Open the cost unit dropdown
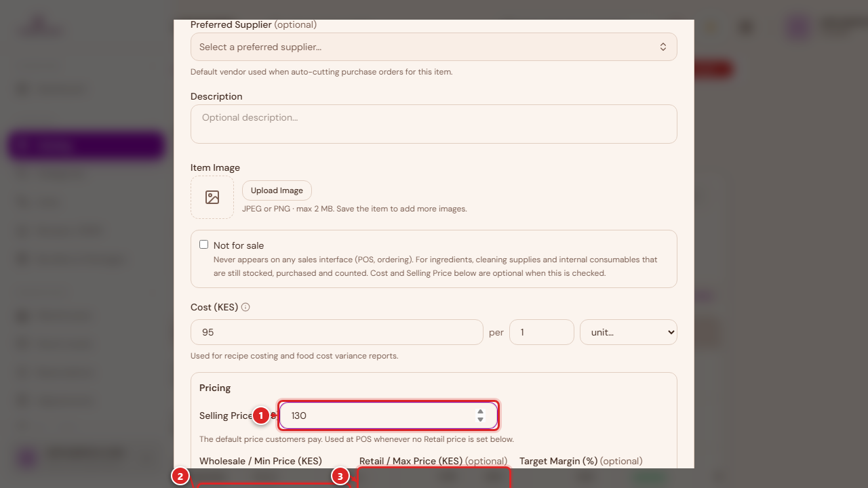The width and height of the screenshot is (868, 488). [628, 332]
